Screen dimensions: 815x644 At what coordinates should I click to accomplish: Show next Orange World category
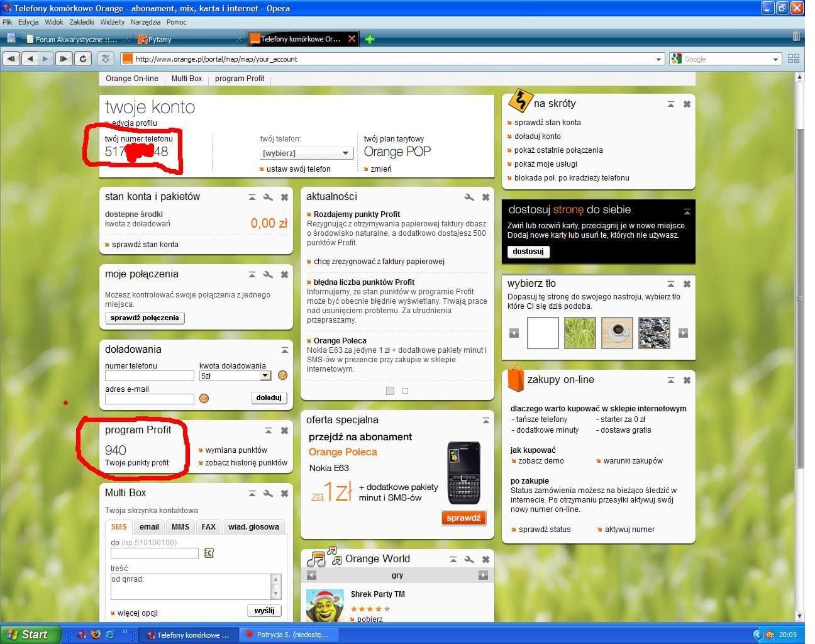coord(483,575)
